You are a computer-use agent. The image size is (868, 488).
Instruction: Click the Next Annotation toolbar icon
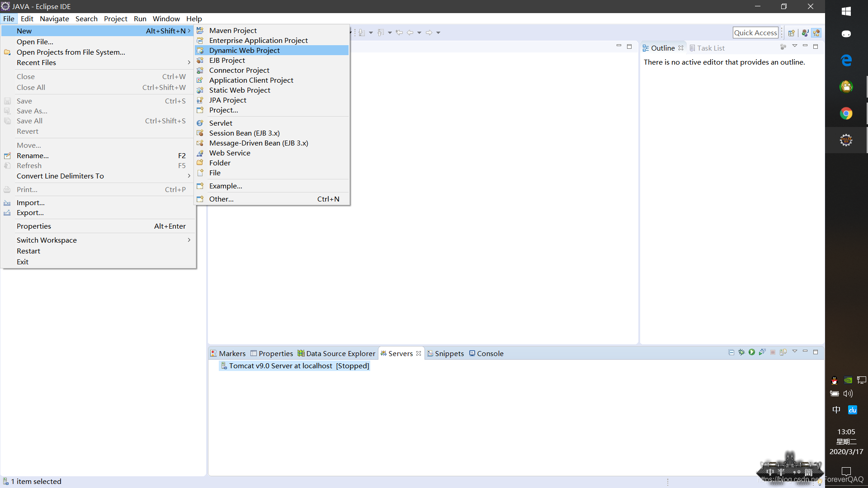coord(362,33)
